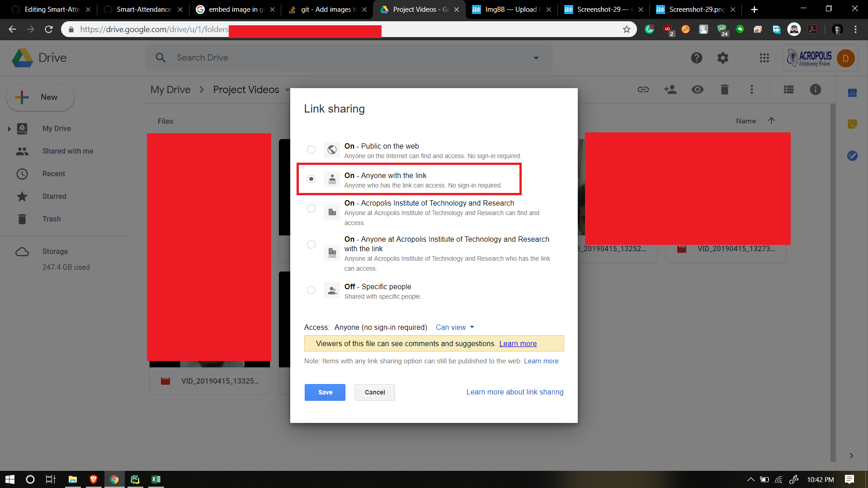Open 'Learn more about link sharing' link
Image resolution: width=868 pixels, height=488 pixels.
[514, 392]
